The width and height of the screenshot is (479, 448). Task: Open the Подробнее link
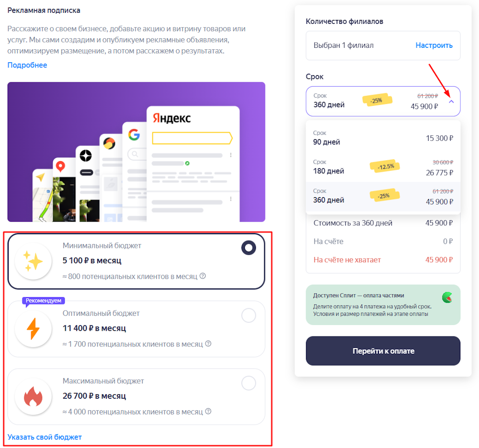click(27, 65)
